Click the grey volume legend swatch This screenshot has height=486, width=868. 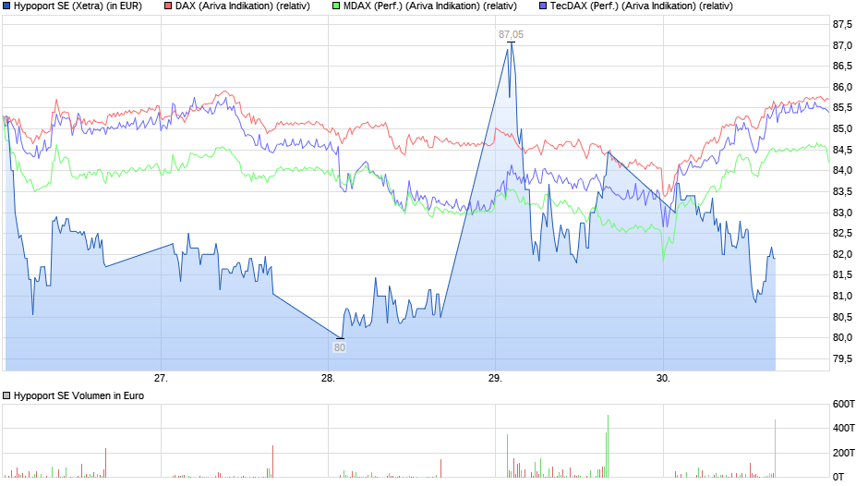click(6, 395)
